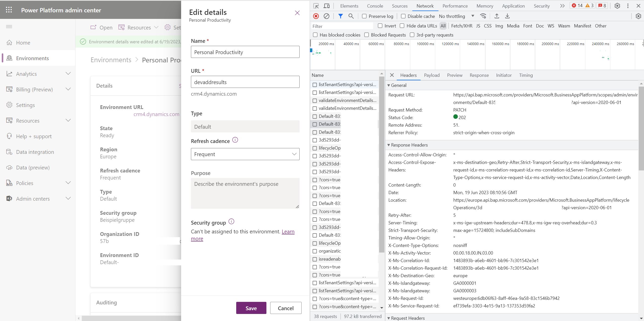Open the Console DevTools tab
Image resolution: width=644 pixels, height=321 pixels.
(375, 6)
